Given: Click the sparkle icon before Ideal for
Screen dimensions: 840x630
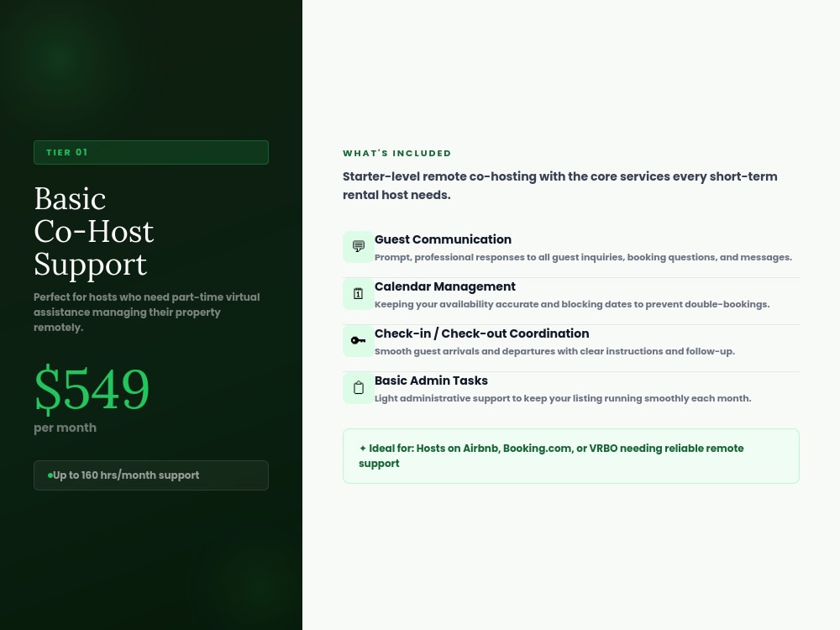Looking at the screenshot, I should (363, 449).
